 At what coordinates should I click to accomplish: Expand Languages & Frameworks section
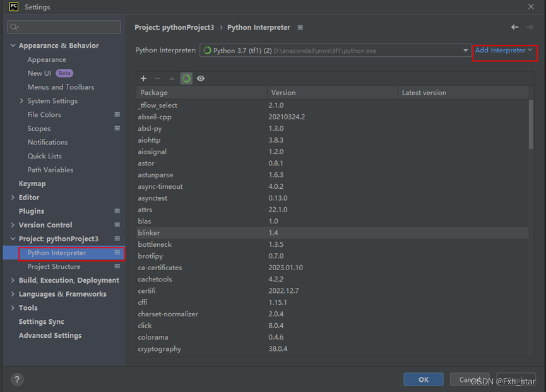coord(13,294)
